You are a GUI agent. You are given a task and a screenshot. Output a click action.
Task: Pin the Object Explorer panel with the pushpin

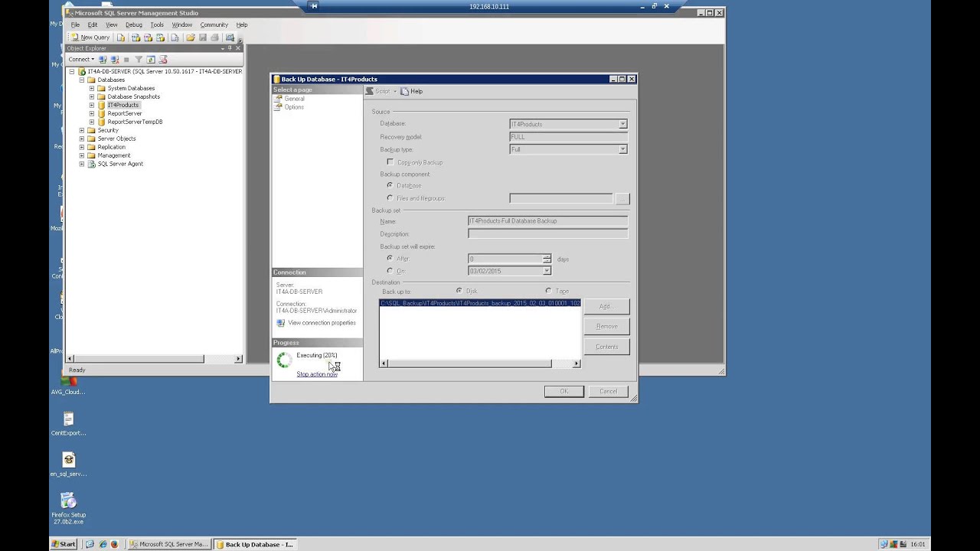pos(230,48)
